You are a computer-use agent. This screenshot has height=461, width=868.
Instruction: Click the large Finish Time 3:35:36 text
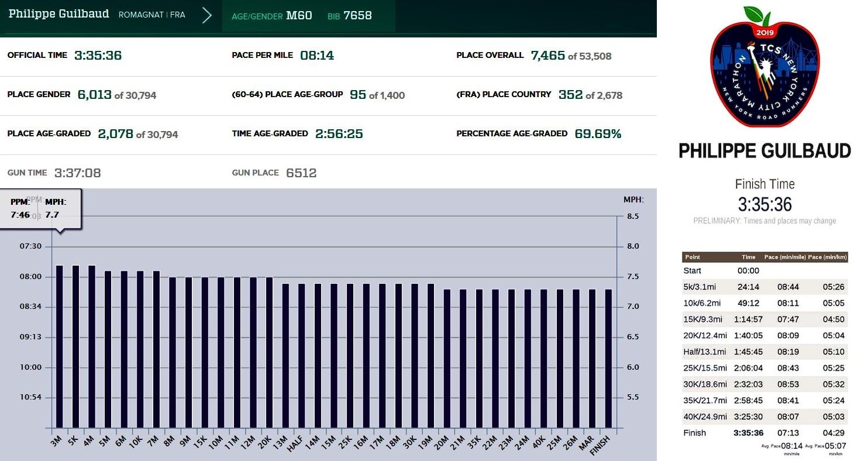764,204
